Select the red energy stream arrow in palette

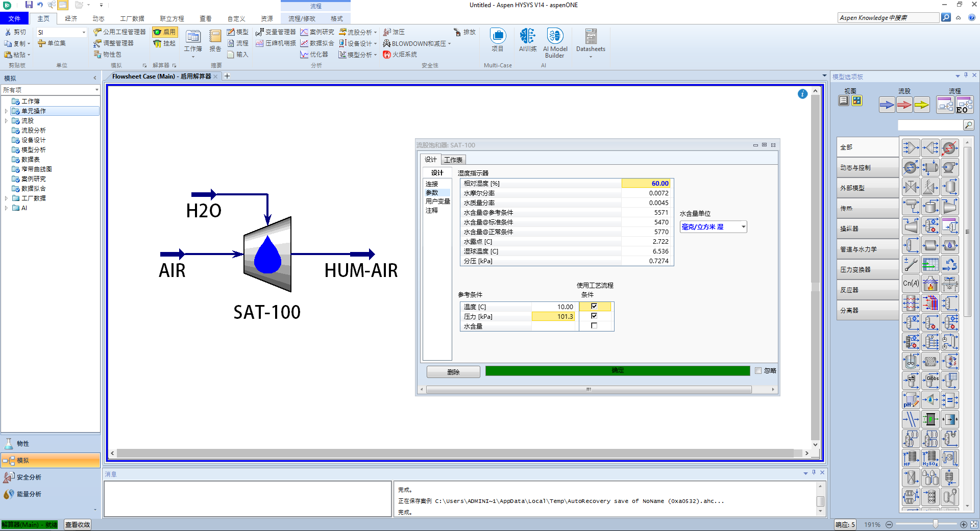tap(904, 105)
